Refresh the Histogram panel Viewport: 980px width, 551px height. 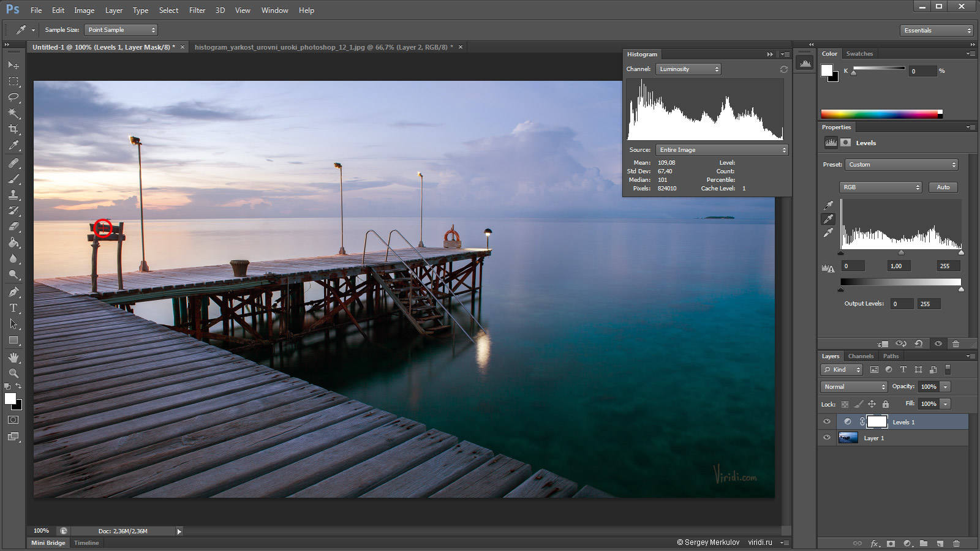[783, 69]
